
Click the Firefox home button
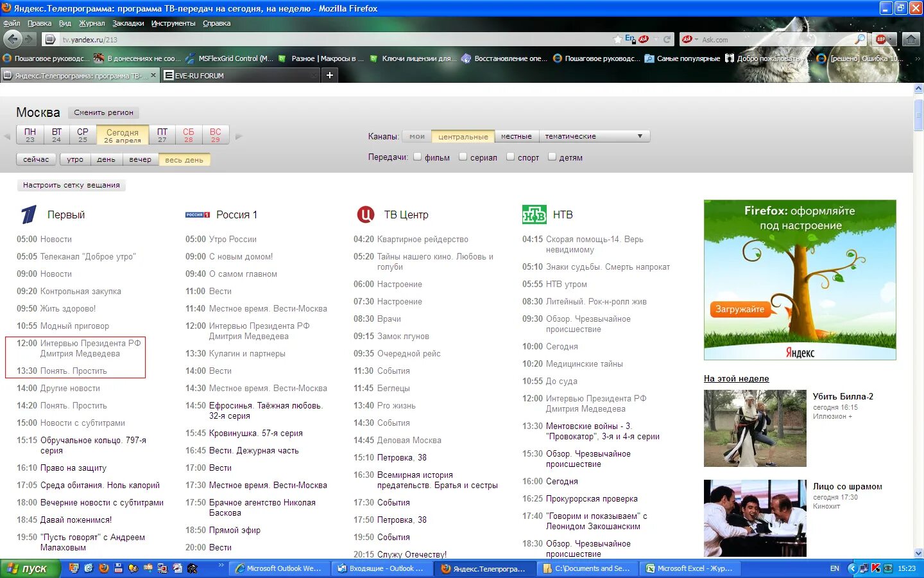click(x=911, y=39)
